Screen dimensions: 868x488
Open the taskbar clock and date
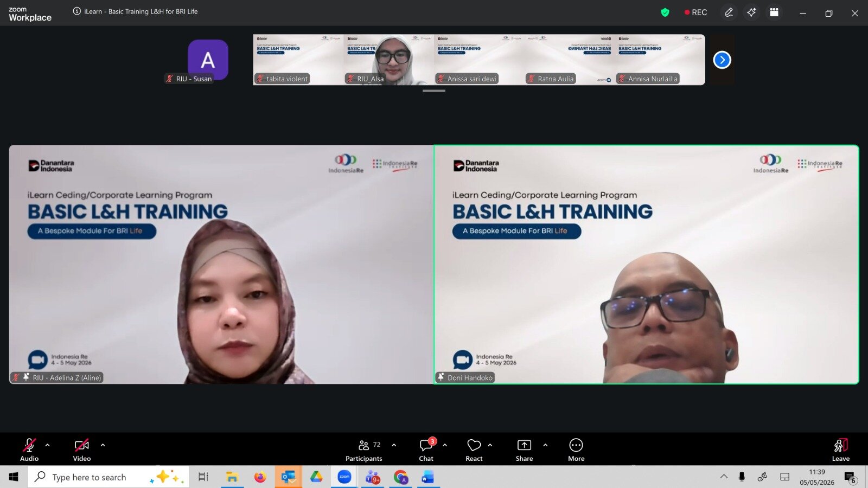[x=817, y=477]
